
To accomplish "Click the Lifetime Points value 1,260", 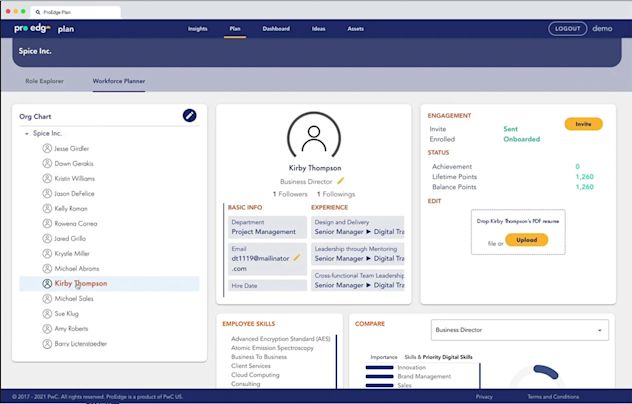I will [584, 177].
